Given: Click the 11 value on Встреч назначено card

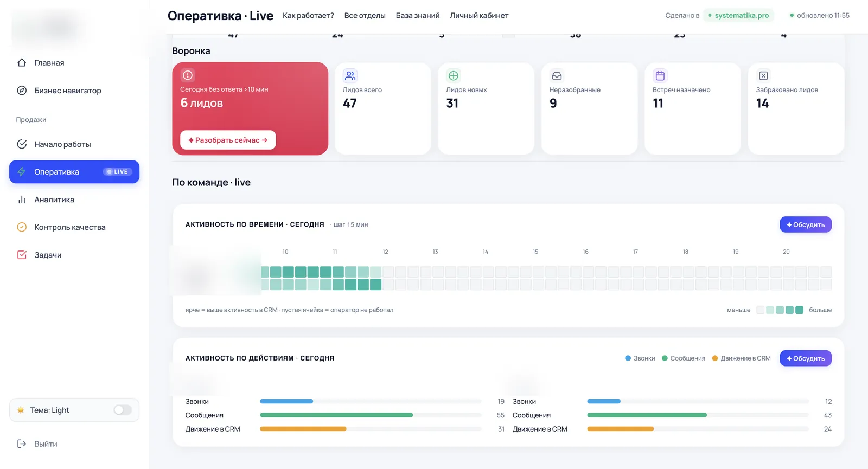Looking at the screenshot, I should point(658,103).
